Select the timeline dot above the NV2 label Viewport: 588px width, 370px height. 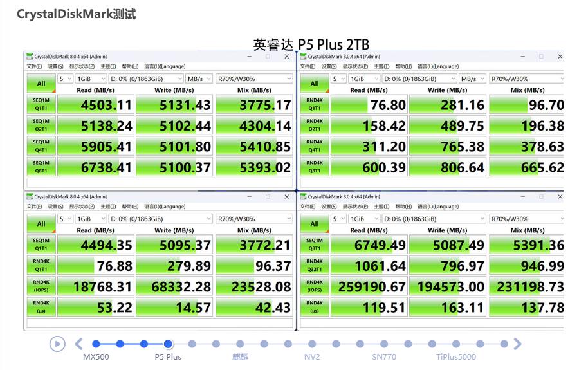tap(312, 344)
